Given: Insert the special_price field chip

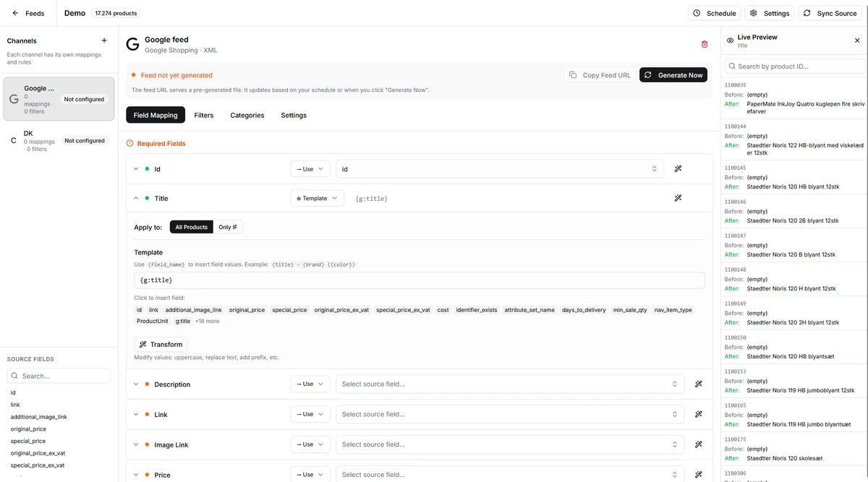Looking at the screenshot, I should click(289, 310).
